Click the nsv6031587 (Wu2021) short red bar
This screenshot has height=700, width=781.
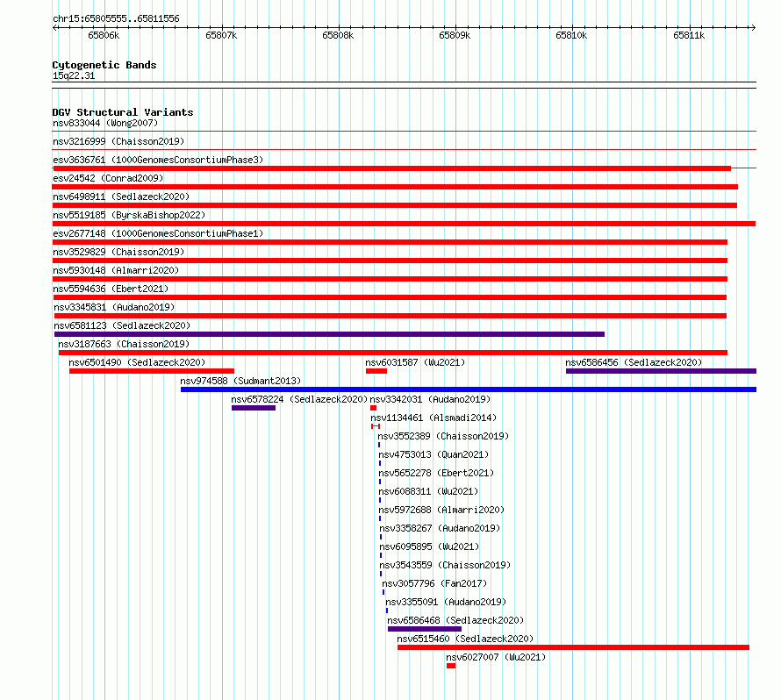tap(376, 371)
